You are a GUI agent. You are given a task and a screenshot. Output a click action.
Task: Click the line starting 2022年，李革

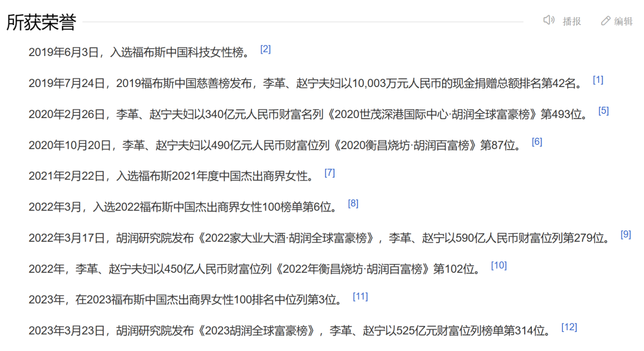coord(255,269)
